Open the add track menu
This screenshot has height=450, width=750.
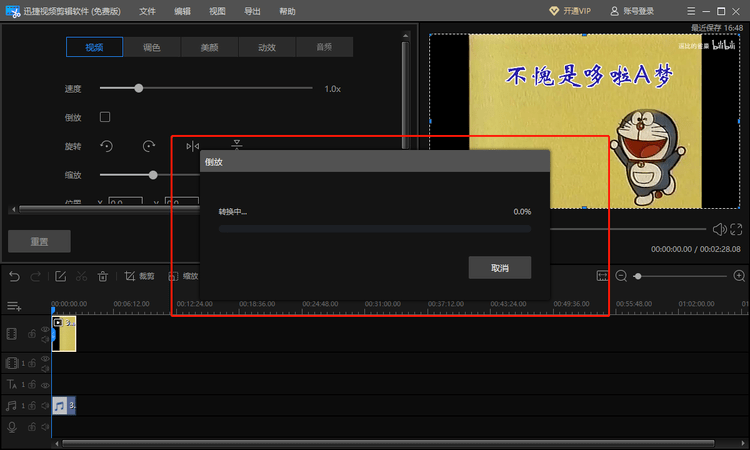click(14, 306)
